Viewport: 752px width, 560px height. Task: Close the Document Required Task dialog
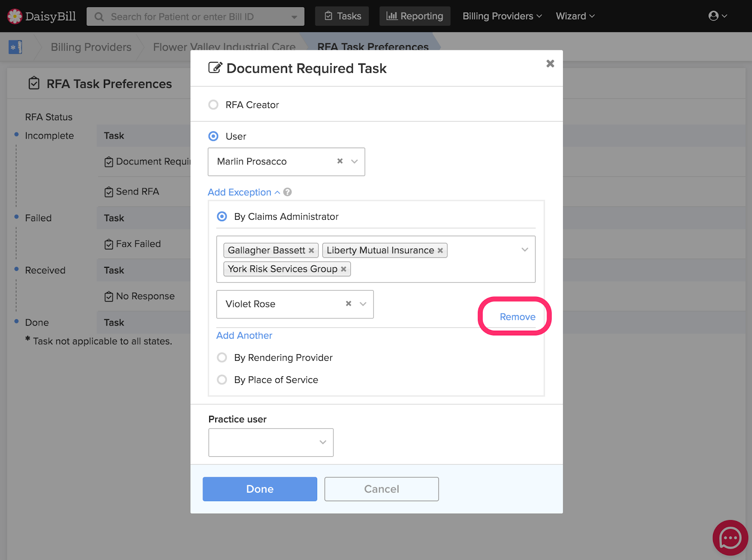(550, 63)
